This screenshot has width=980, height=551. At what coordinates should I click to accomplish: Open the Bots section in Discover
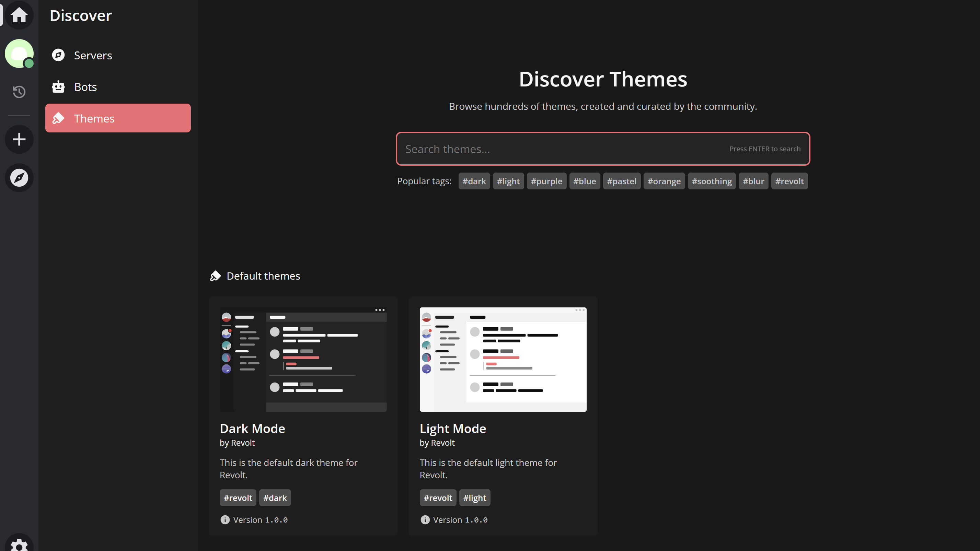click(85, 87)
